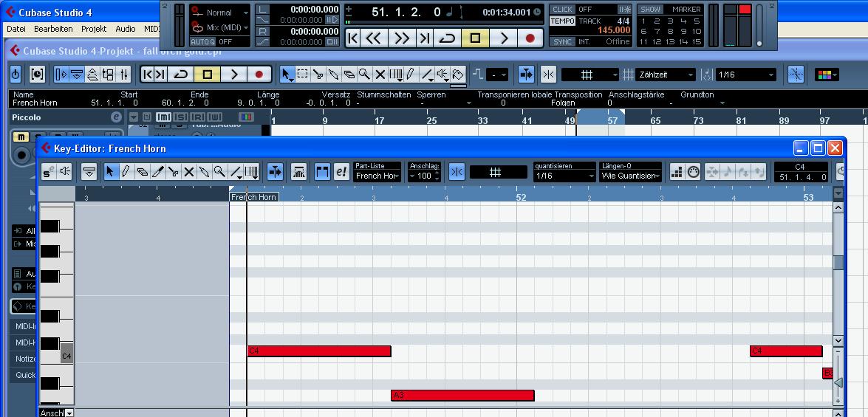Toggle Snap in Key Editor toolbar
This screenshot has width=868, height=417.
pyautogui.click(x=457, y=172)
